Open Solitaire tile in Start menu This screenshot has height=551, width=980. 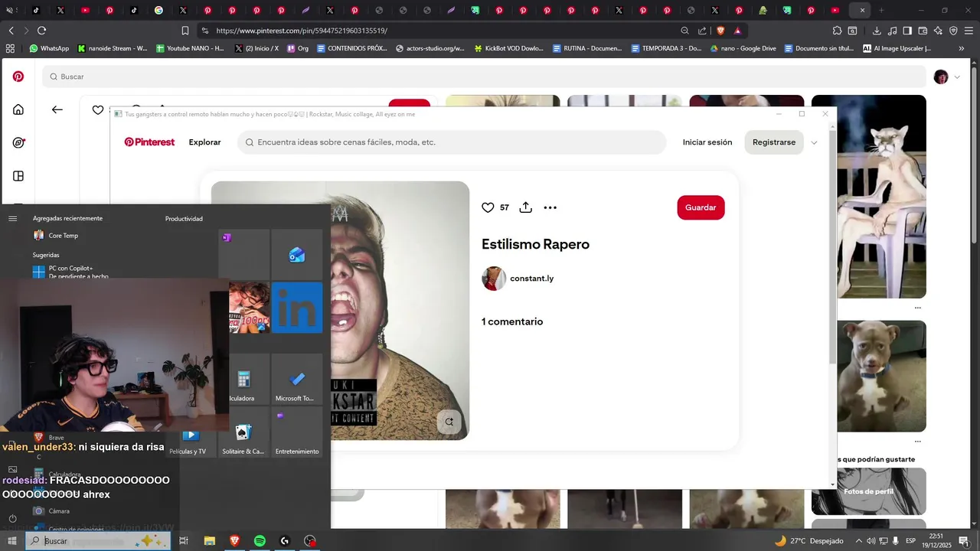click(243, 432)
